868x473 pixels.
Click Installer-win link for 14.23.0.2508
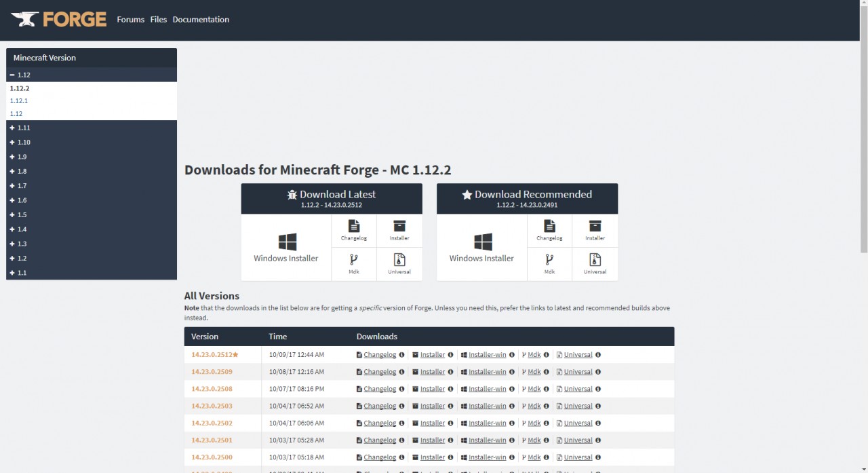(488, 389)
